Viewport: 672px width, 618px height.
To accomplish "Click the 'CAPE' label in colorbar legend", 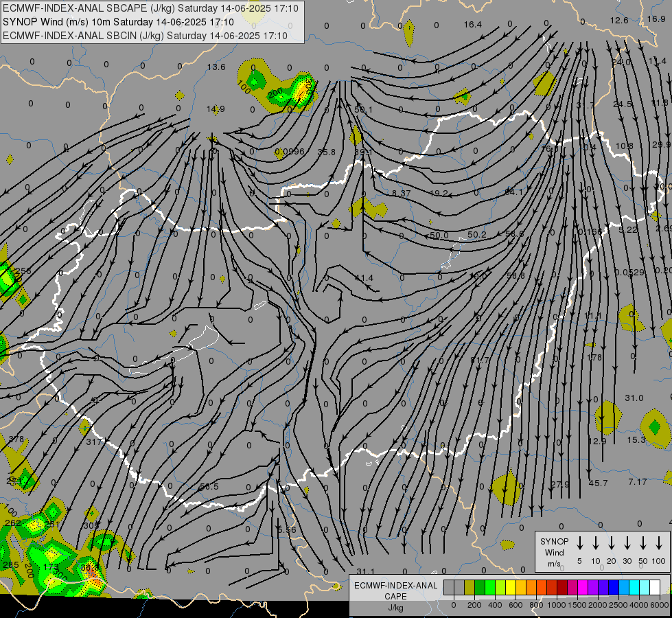I will click(x=395, y=597).
